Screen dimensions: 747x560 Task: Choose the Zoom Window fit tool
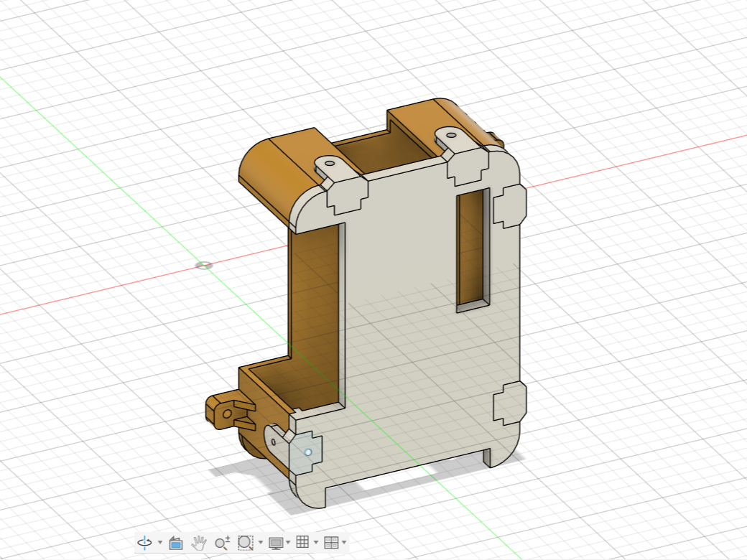(246, 542)
